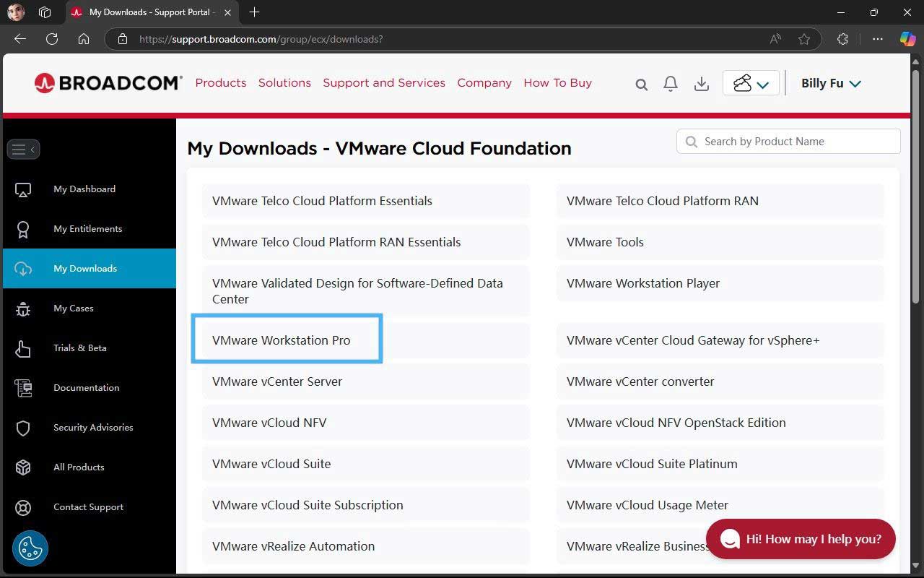This screenshot has height=578, width=924.
Task: Open the browser settings menu with three dots
Action: (877, 40)
